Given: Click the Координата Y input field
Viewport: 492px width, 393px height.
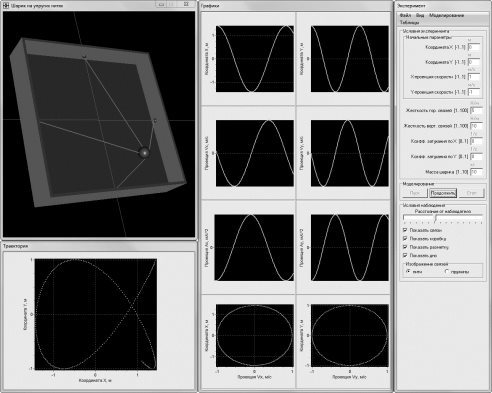Looking at the screenshot, I should point(474,62).
